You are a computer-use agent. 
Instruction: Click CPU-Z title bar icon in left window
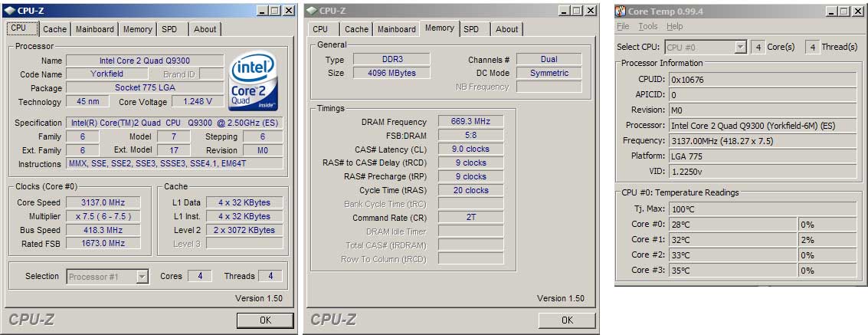pos(9,11)
